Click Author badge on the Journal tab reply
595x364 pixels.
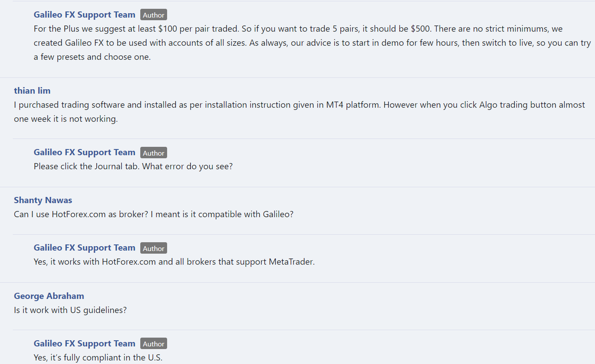point(153,153)
